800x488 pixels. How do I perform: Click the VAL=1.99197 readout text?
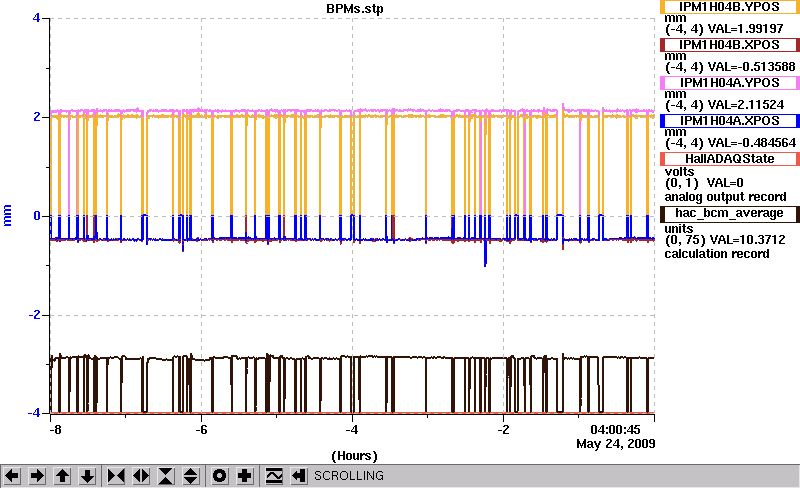point(744,29)
